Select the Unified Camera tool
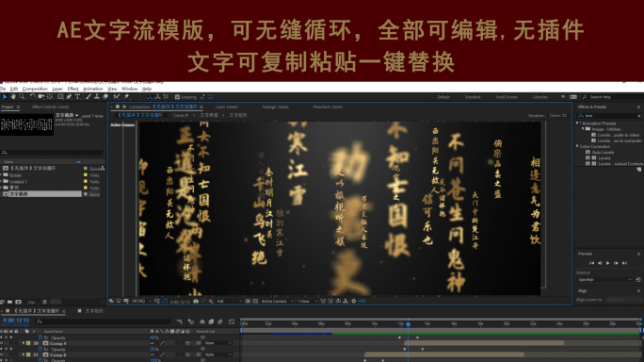The height and width of the screenshot is (362, 644). 41,97
